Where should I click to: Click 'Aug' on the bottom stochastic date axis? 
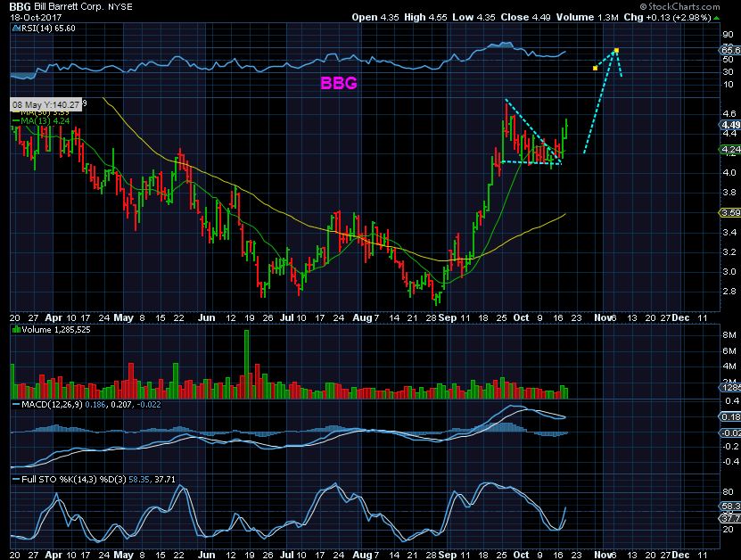[362, 555]
